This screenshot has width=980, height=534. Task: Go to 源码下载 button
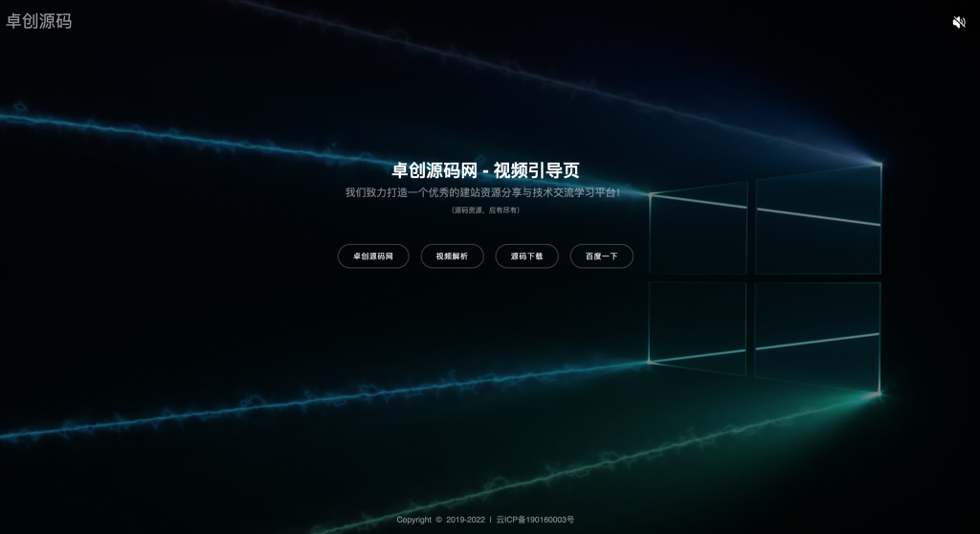tap(527, 256)
